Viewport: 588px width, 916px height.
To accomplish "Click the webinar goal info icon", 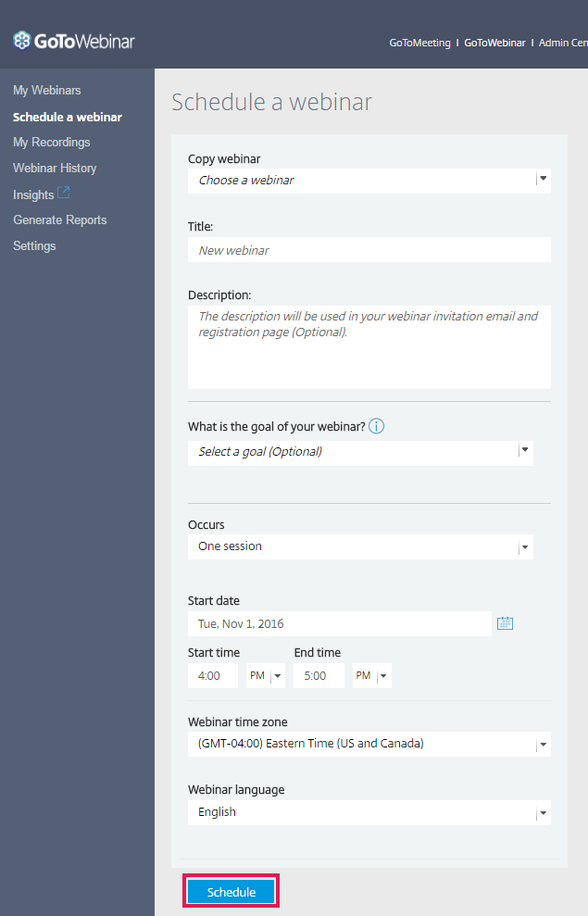I will tap(376, 427).
